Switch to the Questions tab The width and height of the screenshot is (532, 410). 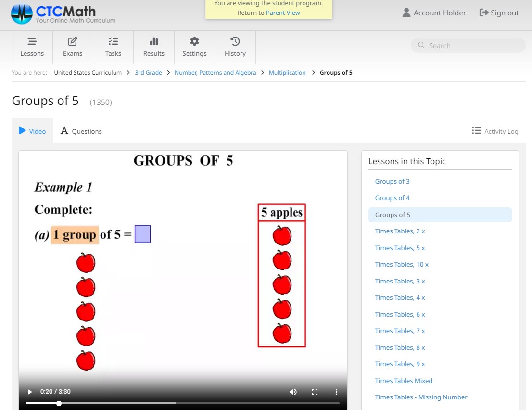81,131
